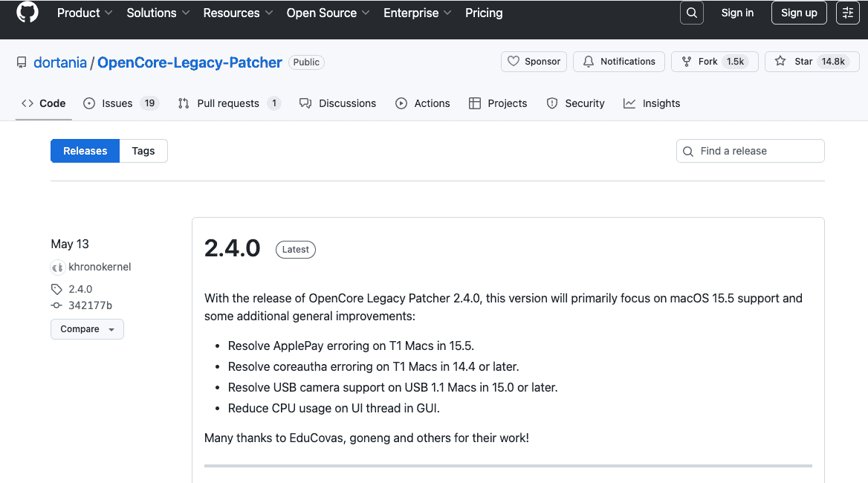Open the GitHub home logo

(27, 12)
